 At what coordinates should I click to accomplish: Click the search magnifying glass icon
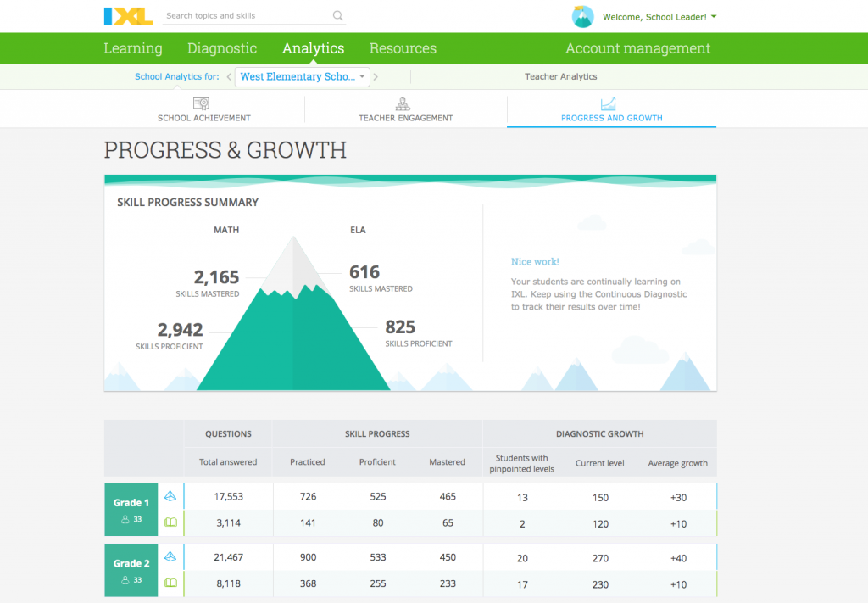(x=337, y=15)
